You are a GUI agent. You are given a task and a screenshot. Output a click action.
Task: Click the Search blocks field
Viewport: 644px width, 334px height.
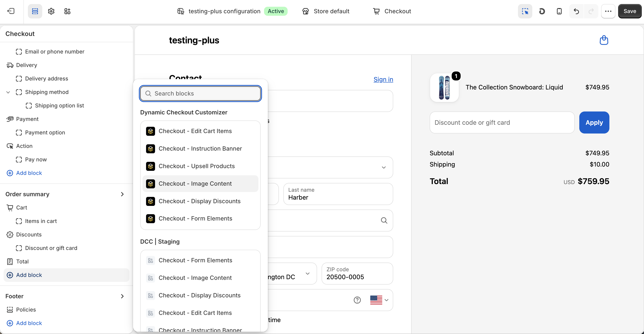200,94
